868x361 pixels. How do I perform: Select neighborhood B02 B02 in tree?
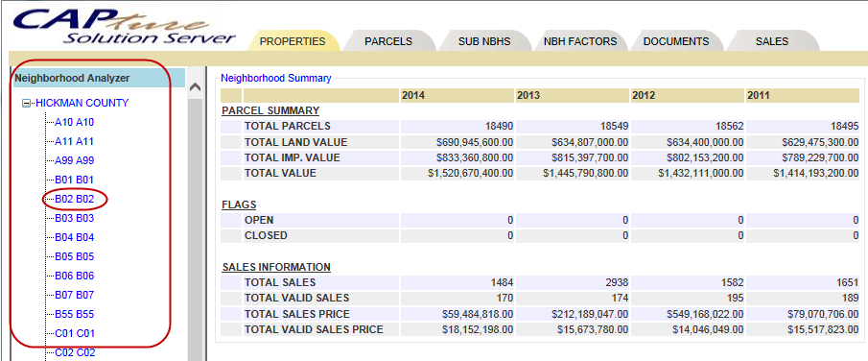pos(74,199)
